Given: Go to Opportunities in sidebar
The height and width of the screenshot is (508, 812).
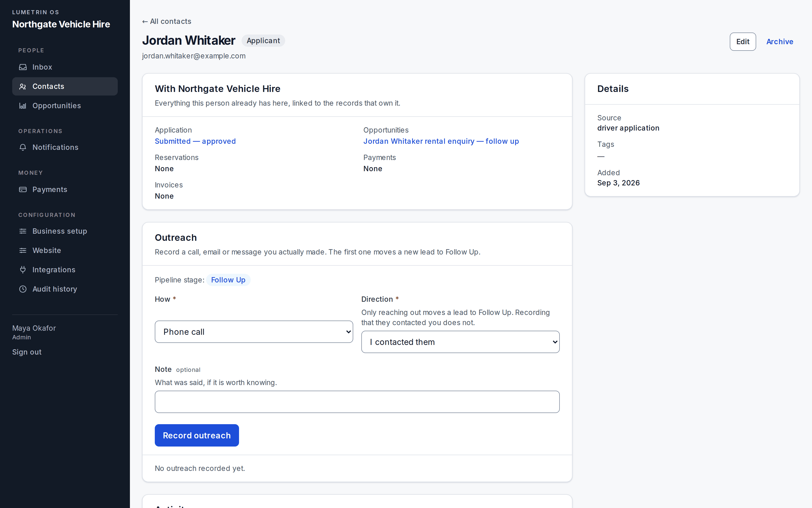Looking at the screenshot, I should point(65,106).
